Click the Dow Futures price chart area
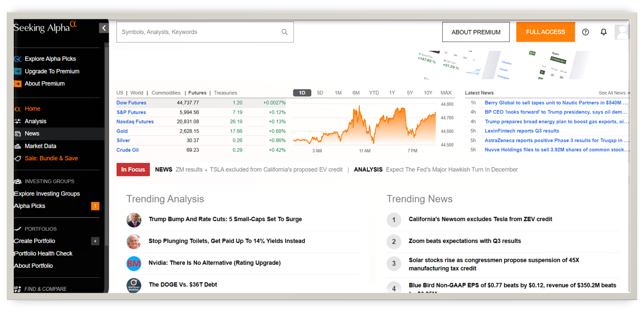Image resolution: width=644 pixels, height=312 pixels. point(364,125)
